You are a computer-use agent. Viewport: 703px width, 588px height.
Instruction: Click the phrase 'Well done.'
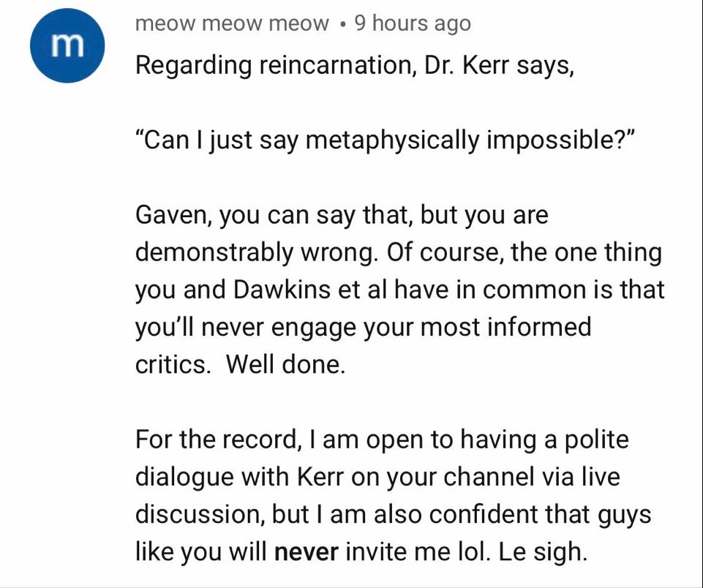point(285,364)
